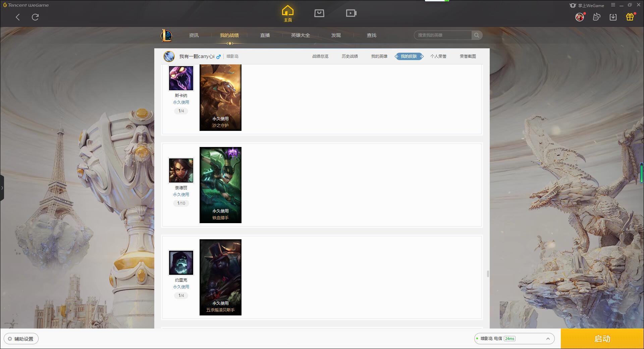Focus the 搜索我的英雄 search field

pyautogui.click(x=443, y=35)
